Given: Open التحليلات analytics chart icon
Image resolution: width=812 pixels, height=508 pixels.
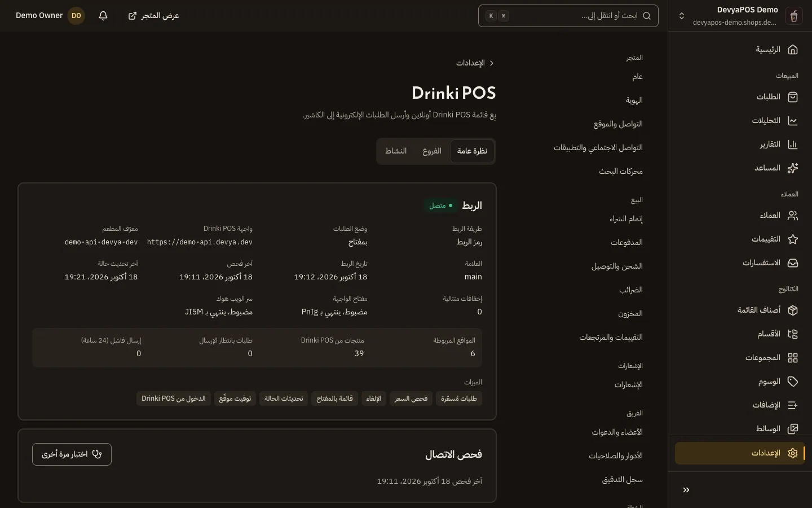Looking at the screenshot, I should [792, 121].
